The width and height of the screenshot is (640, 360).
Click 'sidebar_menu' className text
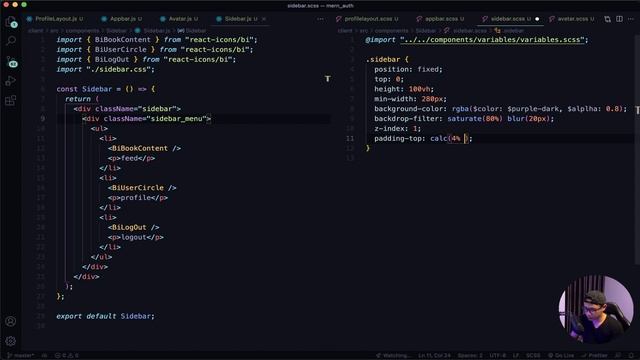176,119
